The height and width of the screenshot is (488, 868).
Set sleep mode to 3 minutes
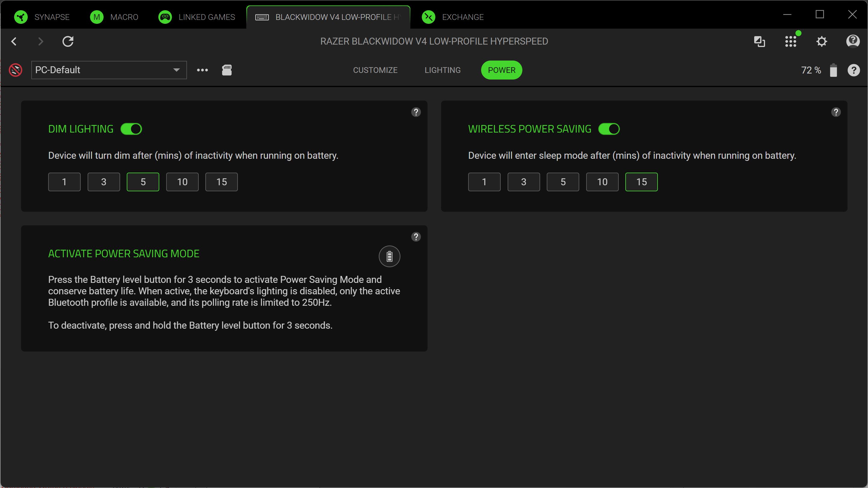[x=524, y=182]
